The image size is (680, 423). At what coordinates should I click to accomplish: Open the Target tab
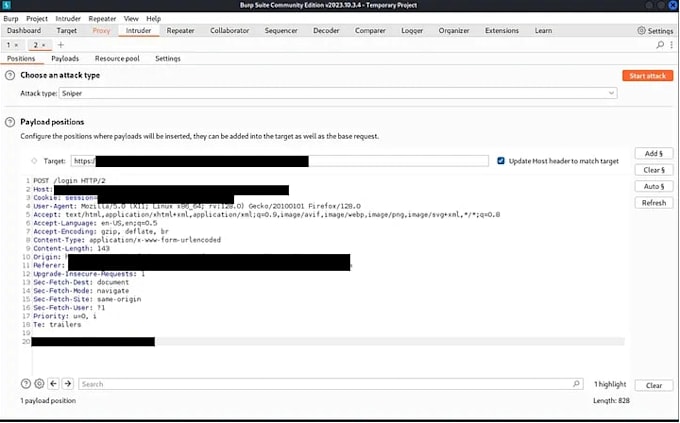(66, 30)
